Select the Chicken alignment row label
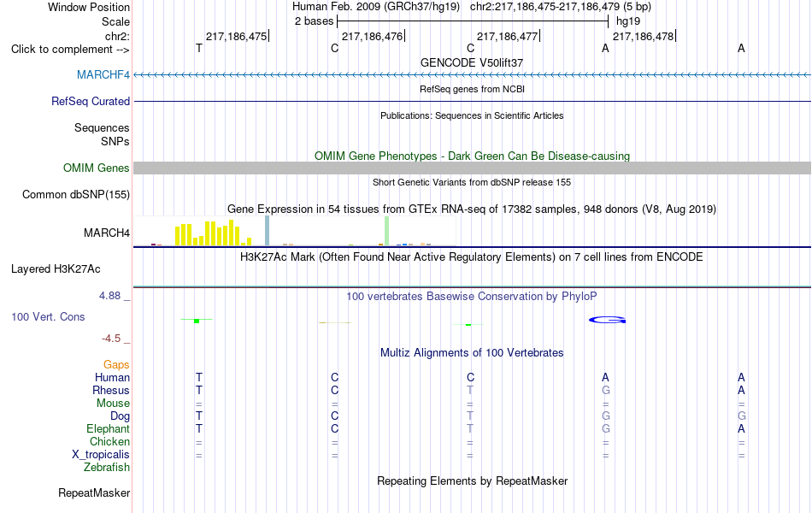 (x=109, y=441)
